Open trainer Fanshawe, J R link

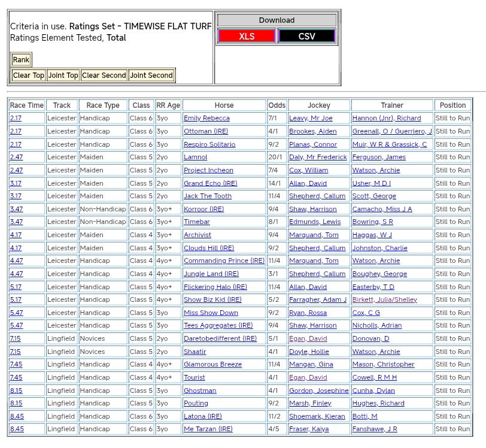374,429
